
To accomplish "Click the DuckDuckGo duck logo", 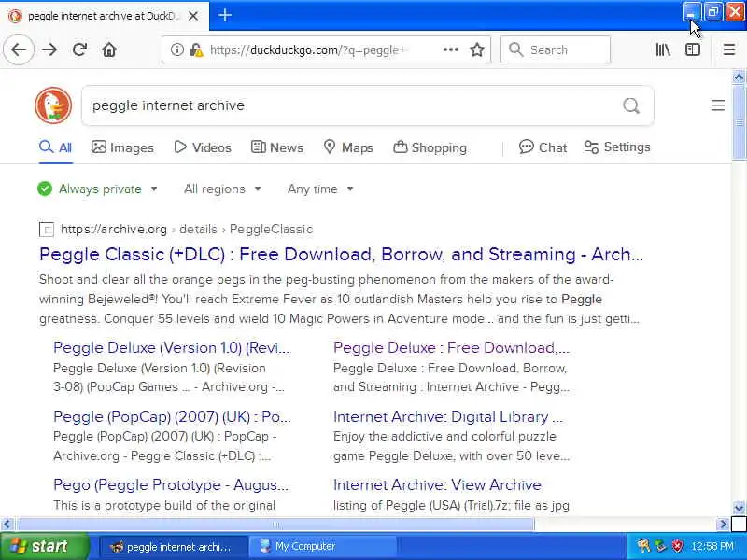I will 53,105.
